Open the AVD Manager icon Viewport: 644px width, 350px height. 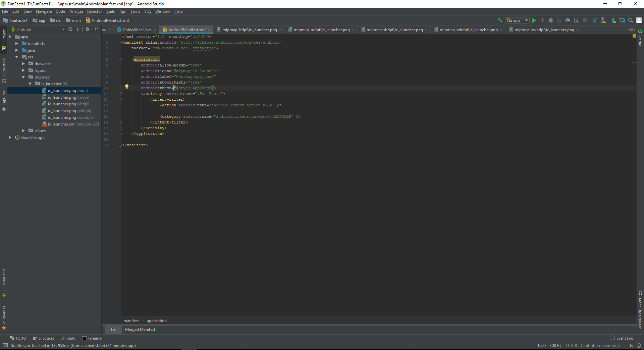coord(603,20)
